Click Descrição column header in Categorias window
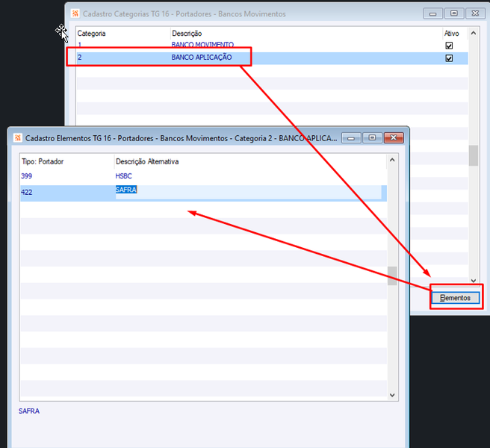The width and height of the screenshot is (490, 448). pos(187,34)
